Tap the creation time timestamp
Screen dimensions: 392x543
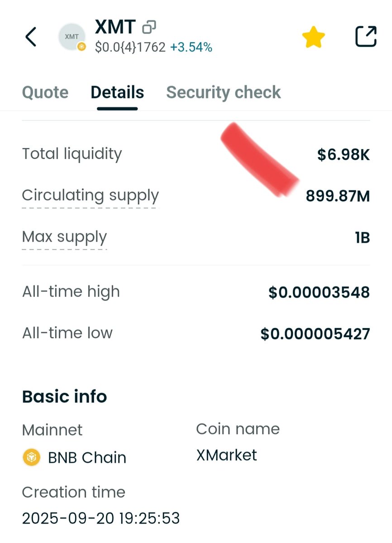tap(101, 518)
